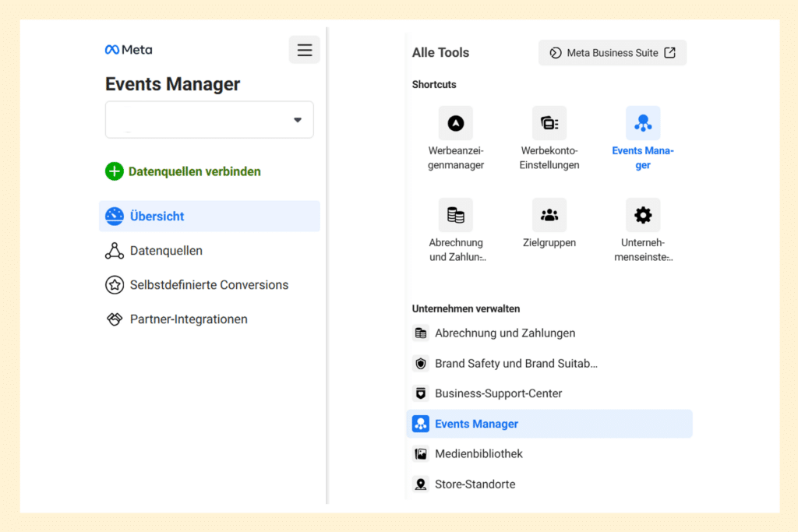Open the Medienbibliothek entry

(x=478, y=453)
